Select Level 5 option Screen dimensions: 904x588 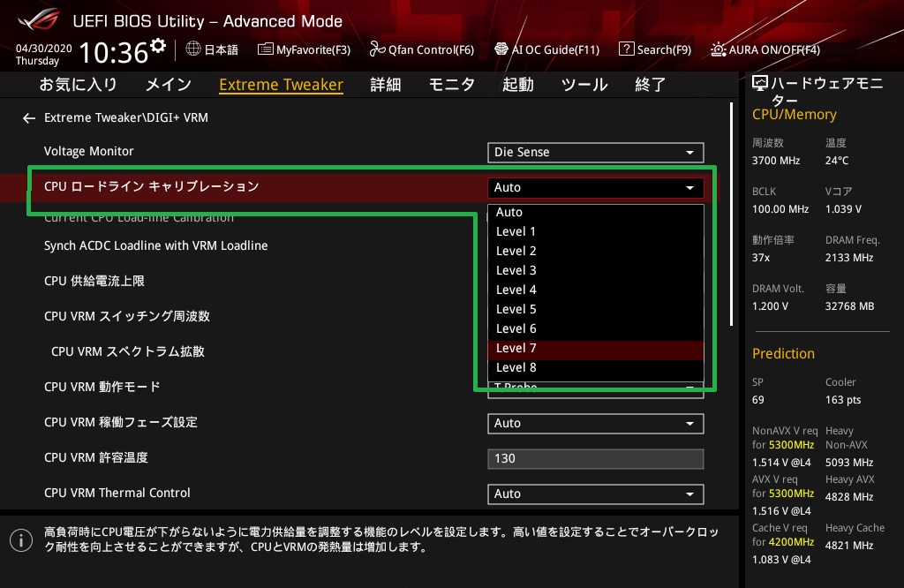(x=596, y=309)
